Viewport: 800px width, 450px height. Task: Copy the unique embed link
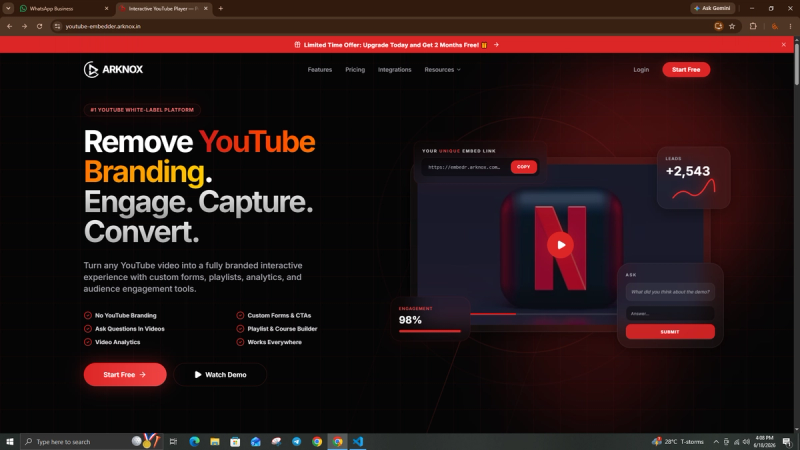point(523,167)
